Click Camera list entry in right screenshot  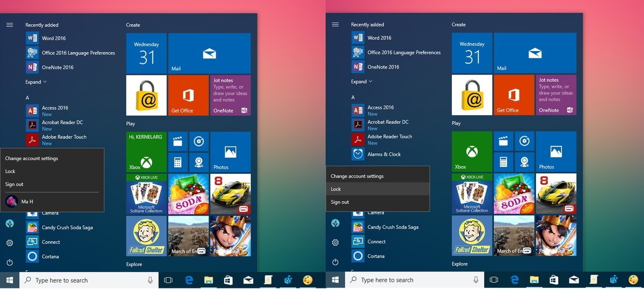pyautogui.click(x=368, y=213)
